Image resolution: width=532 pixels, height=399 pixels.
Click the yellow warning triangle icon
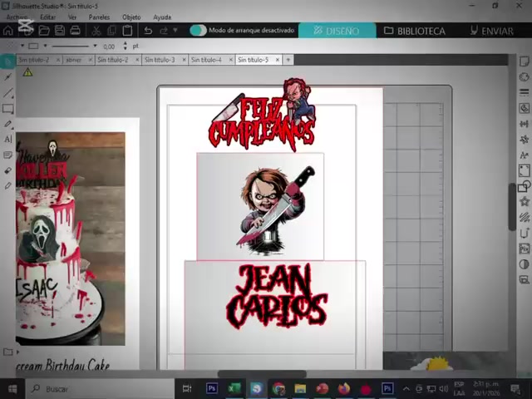tap(27, 72)
